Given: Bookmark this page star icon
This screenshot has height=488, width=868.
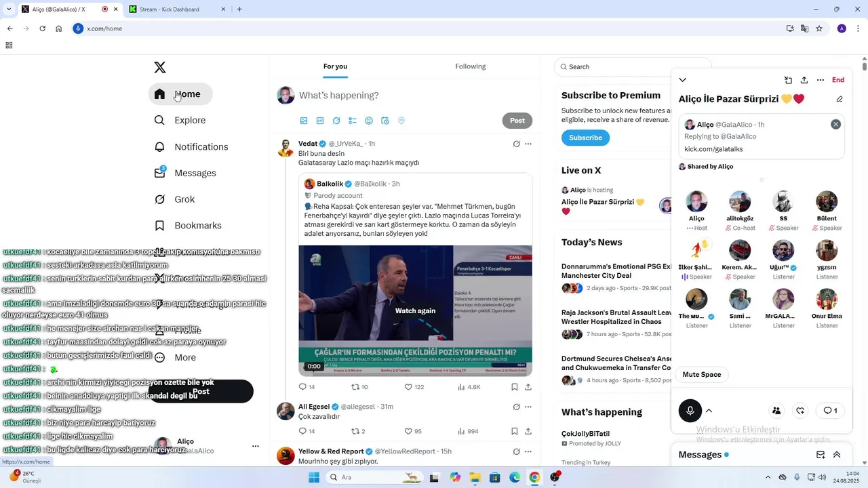Looking at the screenshot, I should click(x=819, y=28).
